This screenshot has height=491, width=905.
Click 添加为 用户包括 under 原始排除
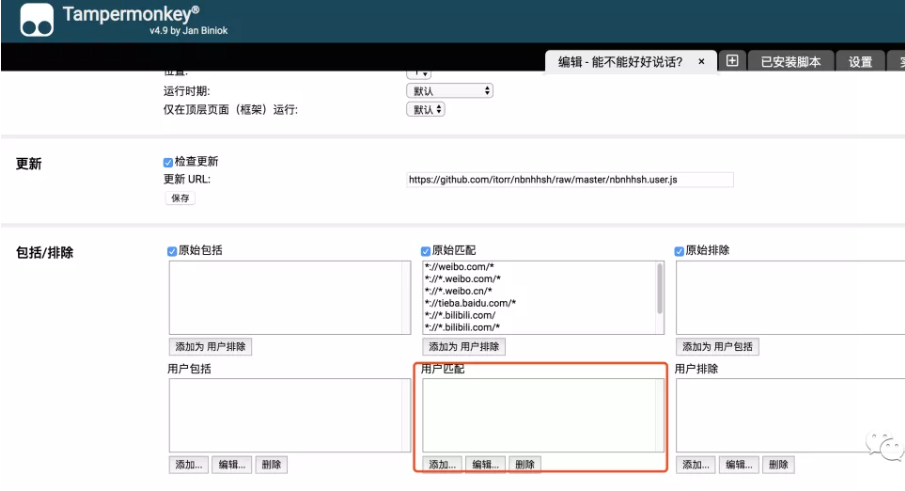[717, 346]
